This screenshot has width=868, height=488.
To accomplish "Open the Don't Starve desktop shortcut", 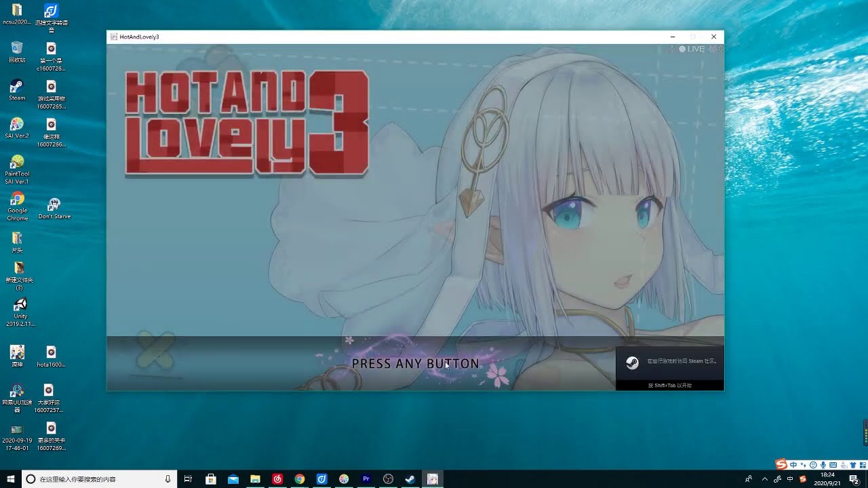I will (x=54, y=208).
